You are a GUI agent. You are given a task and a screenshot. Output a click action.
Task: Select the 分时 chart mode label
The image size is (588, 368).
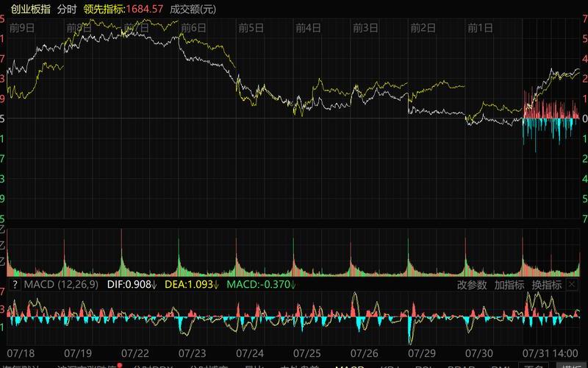[67, 9]
